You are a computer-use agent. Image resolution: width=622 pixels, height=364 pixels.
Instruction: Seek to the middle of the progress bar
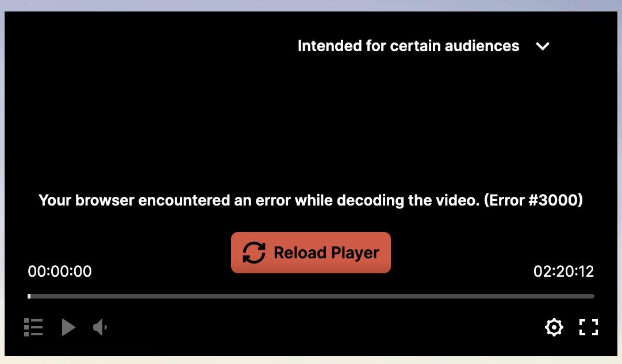[311, 296]
